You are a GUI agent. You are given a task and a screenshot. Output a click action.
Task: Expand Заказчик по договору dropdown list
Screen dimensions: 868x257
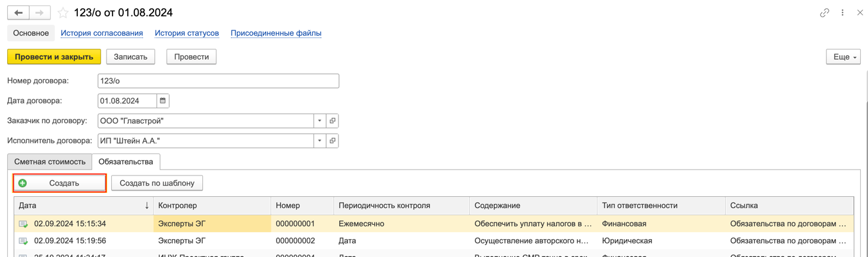319,121
